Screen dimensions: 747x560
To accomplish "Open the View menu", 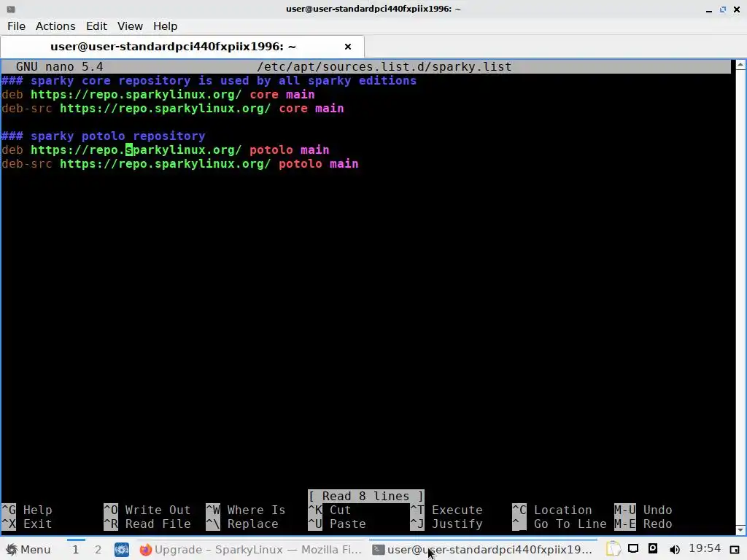I will [x=130, y=26].
